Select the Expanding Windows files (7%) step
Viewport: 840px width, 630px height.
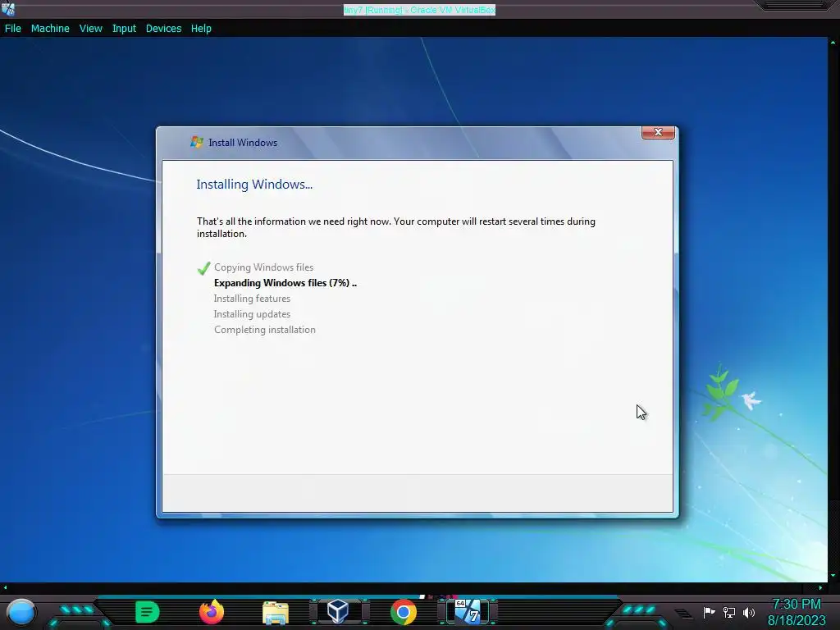[285, 283]
